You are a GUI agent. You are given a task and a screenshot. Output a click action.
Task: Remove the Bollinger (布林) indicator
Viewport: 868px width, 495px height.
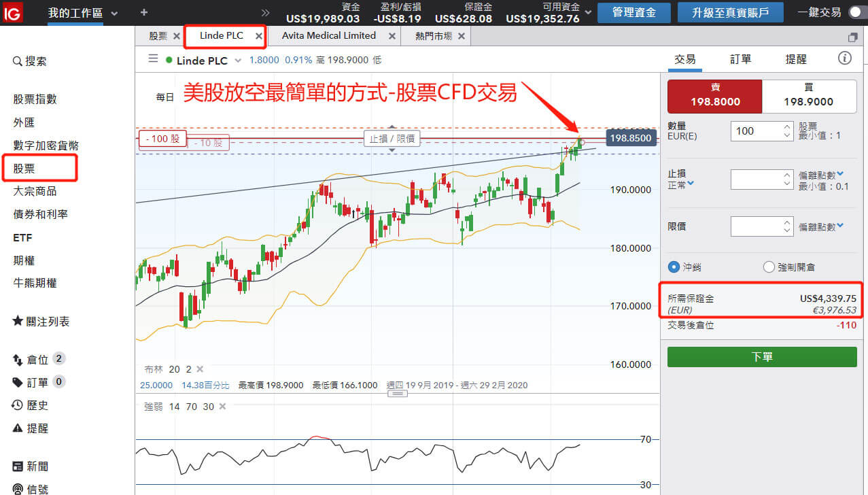pos(200,369)
